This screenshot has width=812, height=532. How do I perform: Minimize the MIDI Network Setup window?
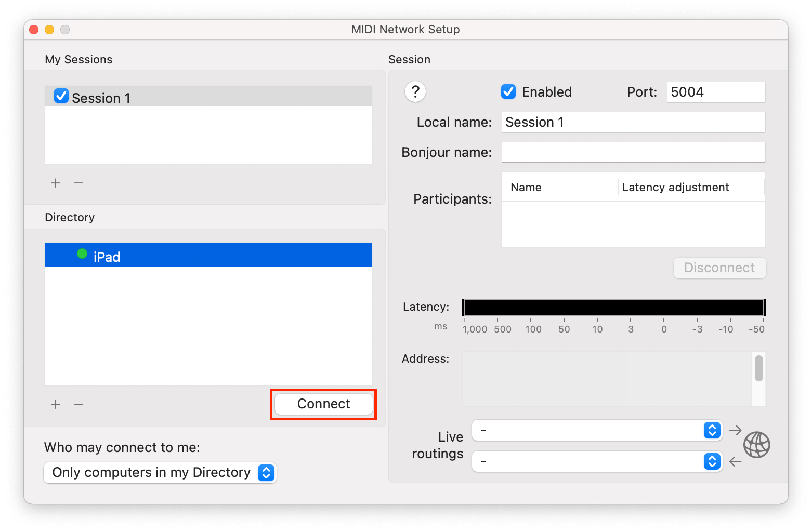pos(49,30)
